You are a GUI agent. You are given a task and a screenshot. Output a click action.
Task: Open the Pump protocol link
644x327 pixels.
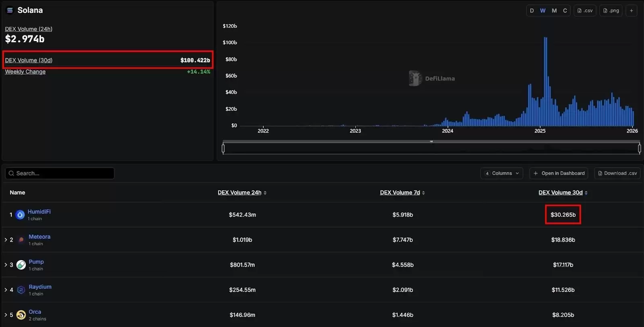click(x=36, y=262)
